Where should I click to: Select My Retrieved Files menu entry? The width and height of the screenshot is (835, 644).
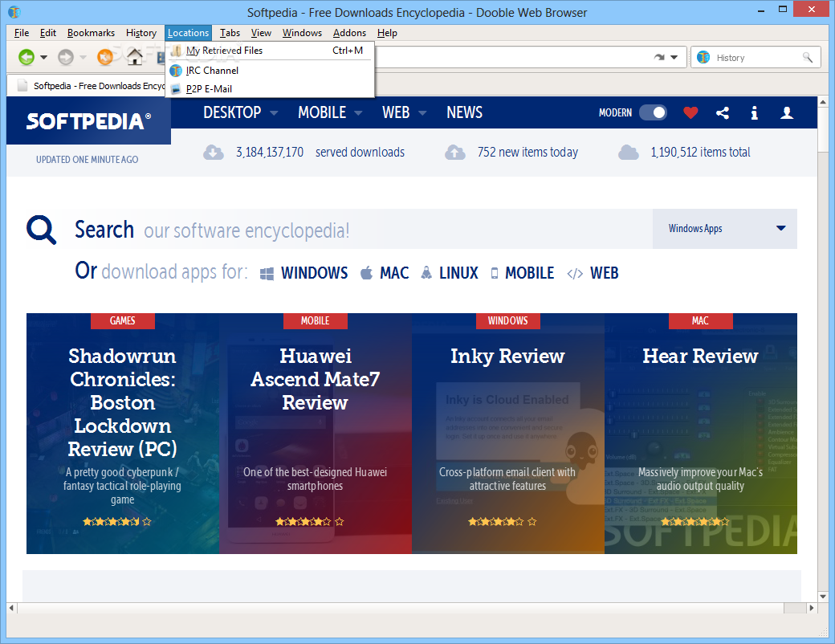[270, 51]
